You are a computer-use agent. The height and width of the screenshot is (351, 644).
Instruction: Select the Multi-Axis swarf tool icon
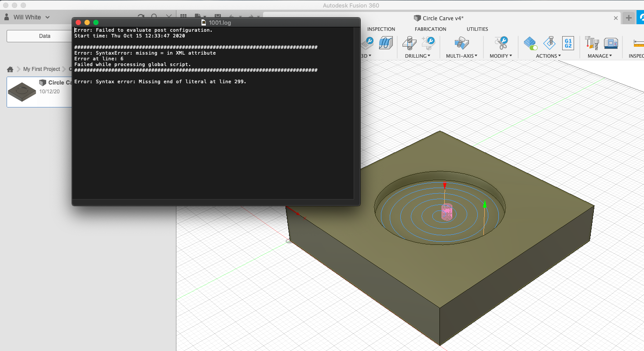[x=461, y=43]
